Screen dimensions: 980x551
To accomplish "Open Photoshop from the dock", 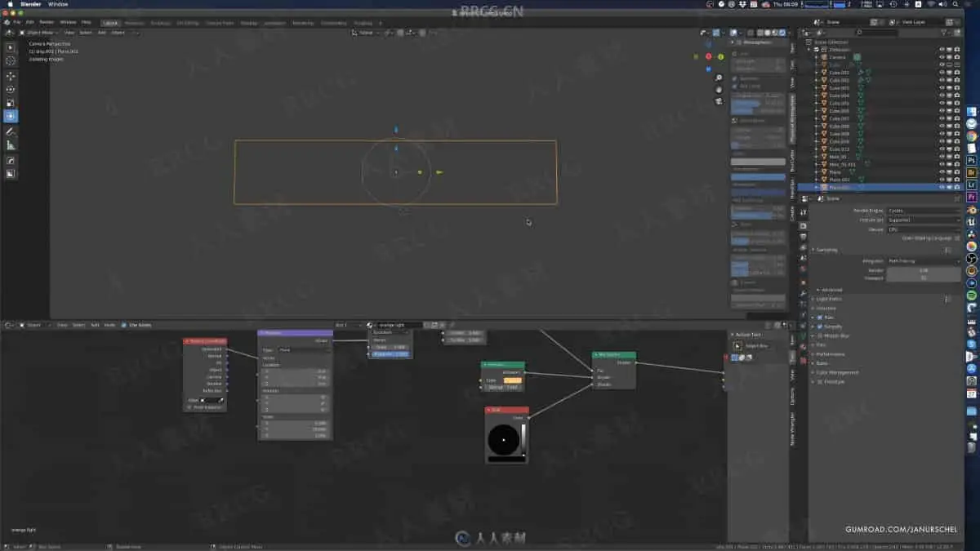I will point(972,161).
